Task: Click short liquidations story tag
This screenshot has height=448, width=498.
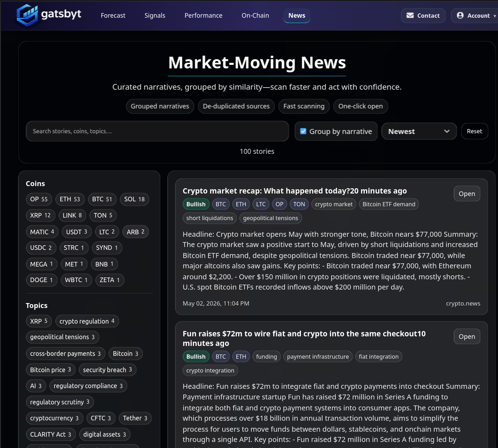Action: pos(210,218)
